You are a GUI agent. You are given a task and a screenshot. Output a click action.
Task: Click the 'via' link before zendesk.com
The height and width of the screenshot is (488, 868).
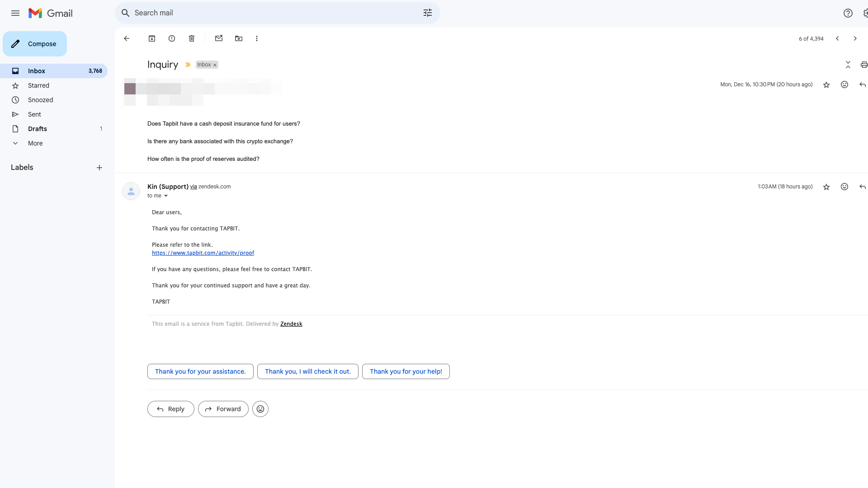(193, 187)
